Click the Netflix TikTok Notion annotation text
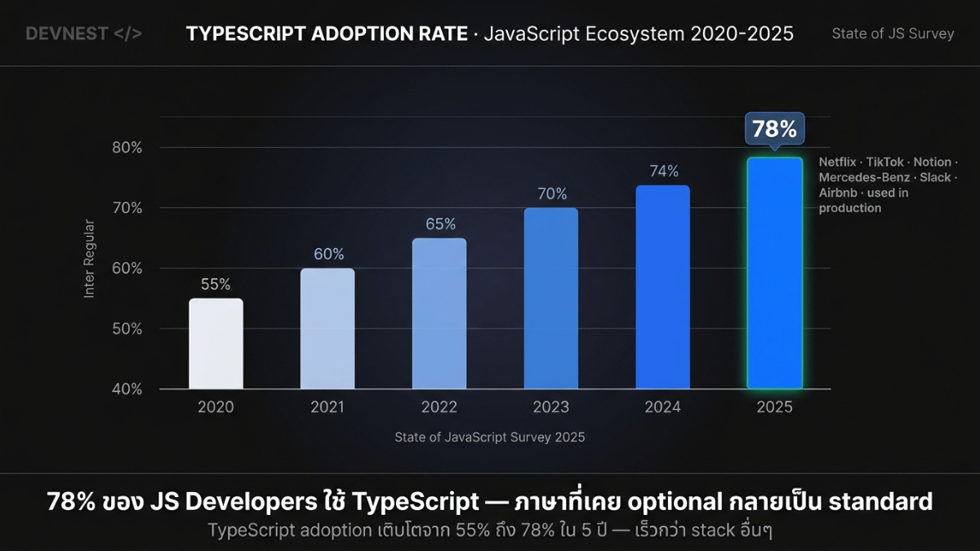 pos(888,185)
